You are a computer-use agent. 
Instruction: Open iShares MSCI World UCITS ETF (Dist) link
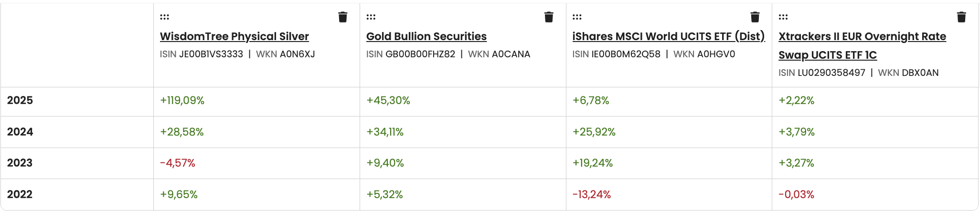pyautogui.click(x=669, y=36)
